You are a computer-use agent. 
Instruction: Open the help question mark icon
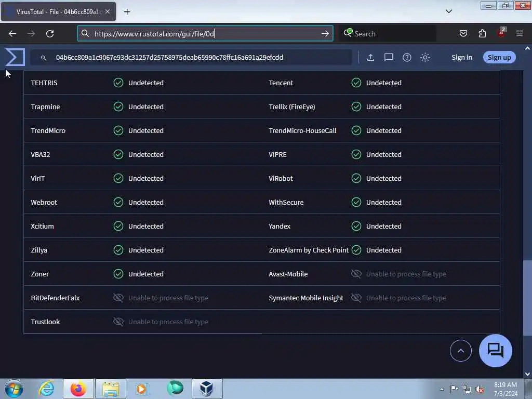tap(407, 57)
